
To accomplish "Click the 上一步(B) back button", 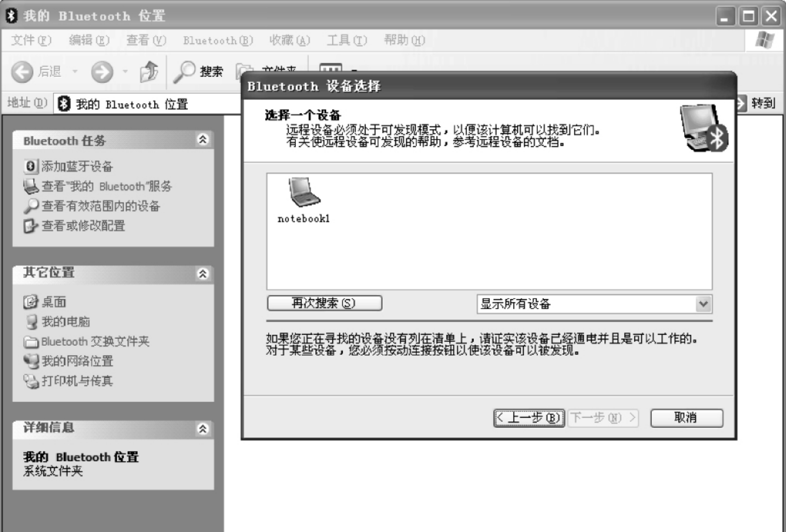I will point(529,418).
